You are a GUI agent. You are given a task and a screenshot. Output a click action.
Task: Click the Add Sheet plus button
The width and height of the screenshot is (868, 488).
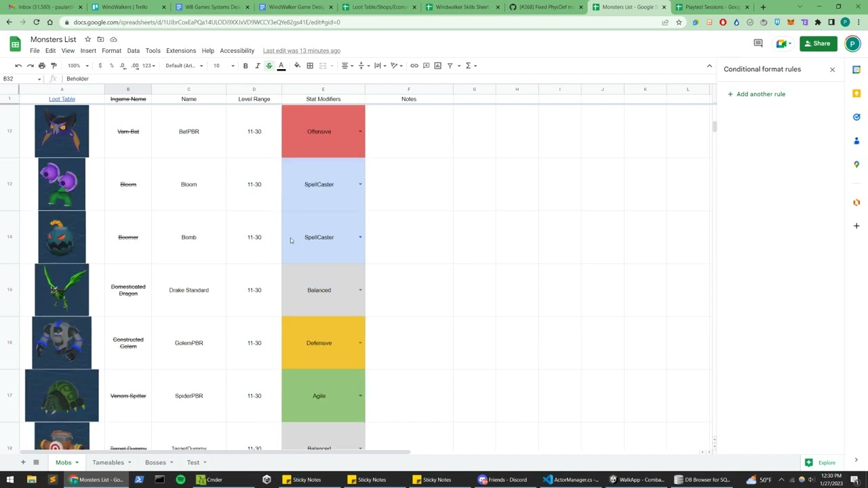pos(22,462)
